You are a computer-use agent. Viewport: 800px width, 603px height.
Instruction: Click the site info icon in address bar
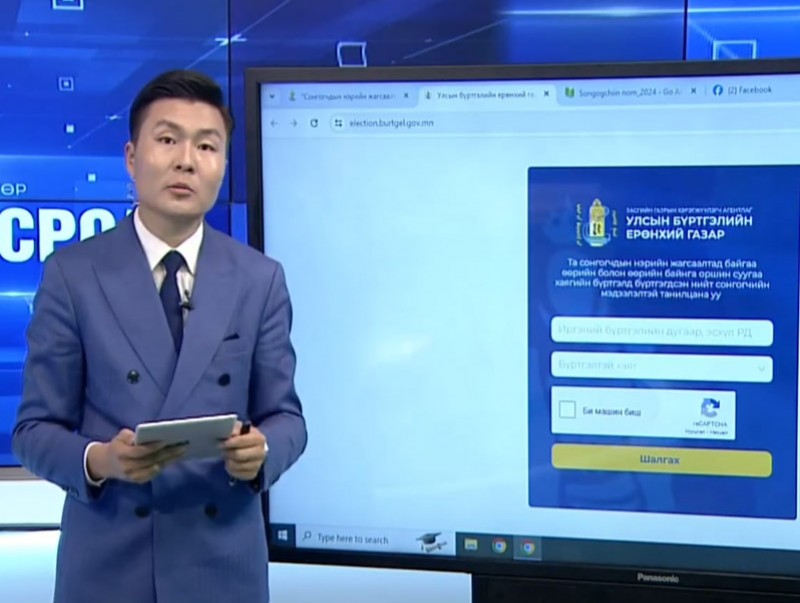[x=337, y=123]
